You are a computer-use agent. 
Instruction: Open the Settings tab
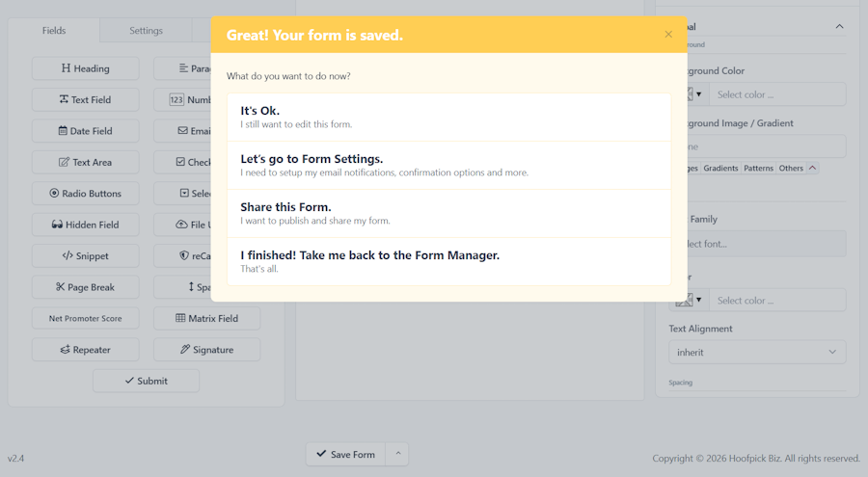pos(147,31)
